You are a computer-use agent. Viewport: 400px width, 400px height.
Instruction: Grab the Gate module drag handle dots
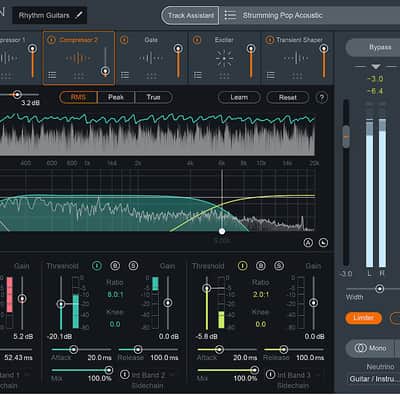click(x=152, y=76)
